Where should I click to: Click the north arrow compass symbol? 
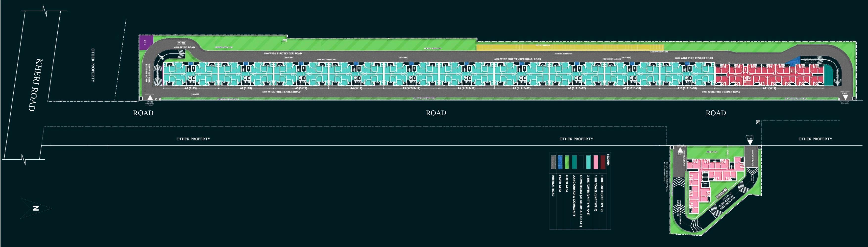[35, 208]
